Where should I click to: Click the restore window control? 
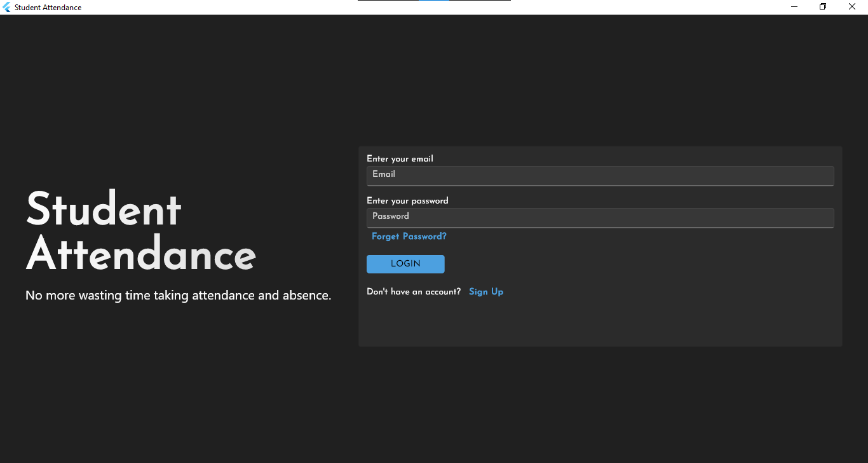pos(823,6)
